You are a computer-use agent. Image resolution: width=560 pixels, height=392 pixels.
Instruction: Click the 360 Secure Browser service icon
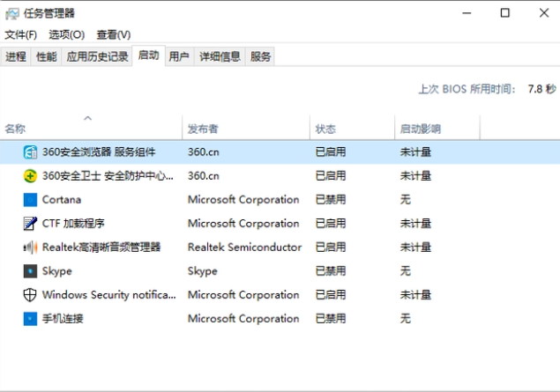pos(30,152)
